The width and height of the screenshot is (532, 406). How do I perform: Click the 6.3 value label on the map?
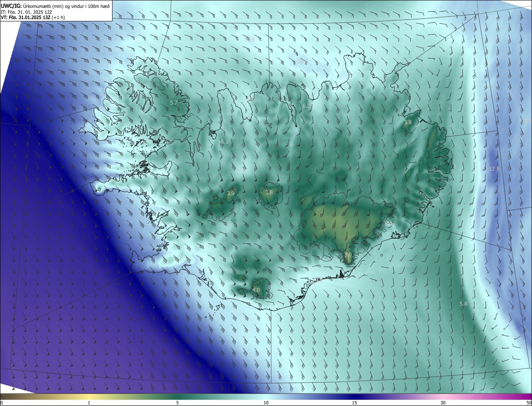(x=224, y=142)
